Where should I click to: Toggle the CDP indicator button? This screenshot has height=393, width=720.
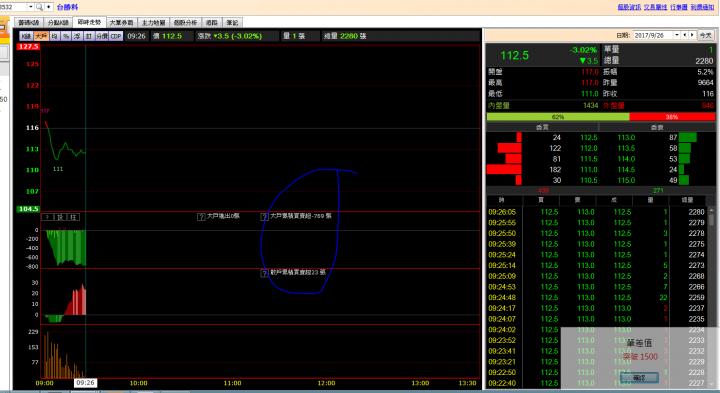[x=116, y=36]
